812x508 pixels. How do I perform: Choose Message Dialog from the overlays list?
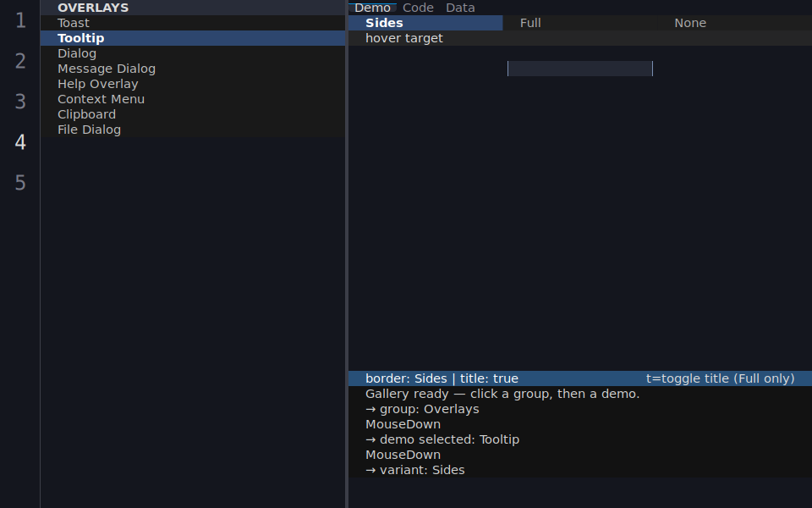pos(193,69)
